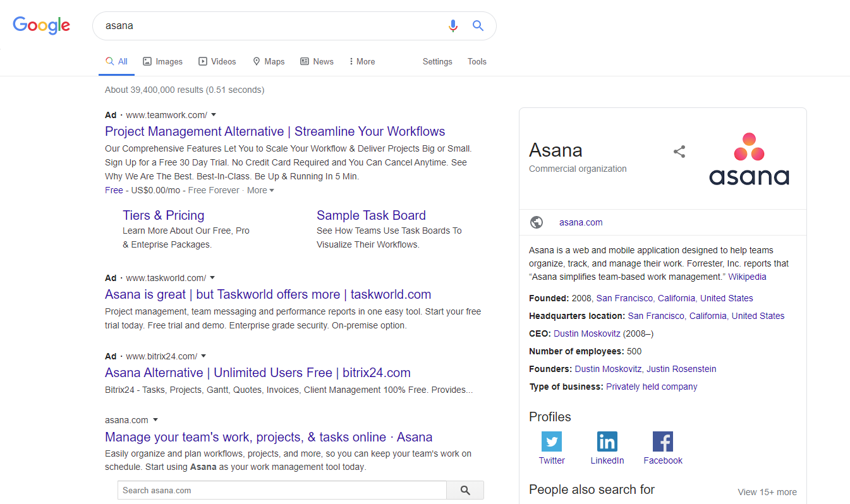Screen dimensions: 850x504
Task: Click into the Search asana.com field
Action: [282, 490]
